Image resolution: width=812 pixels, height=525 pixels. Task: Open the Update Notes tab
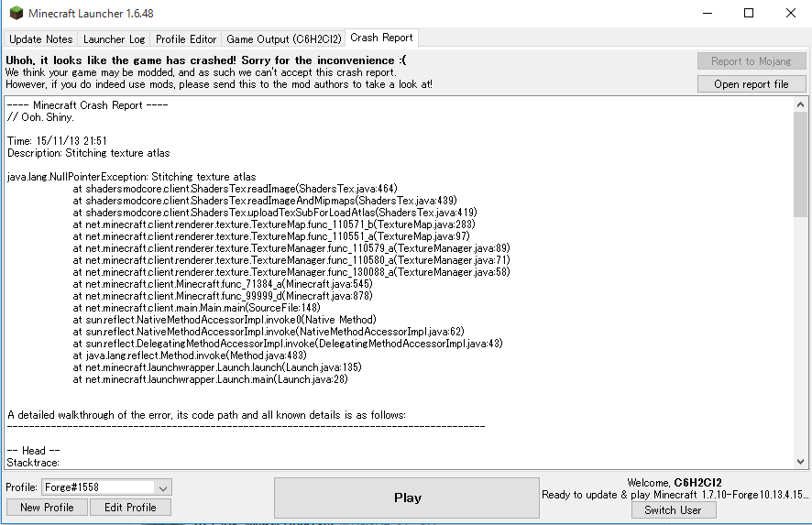coord(41,39)
